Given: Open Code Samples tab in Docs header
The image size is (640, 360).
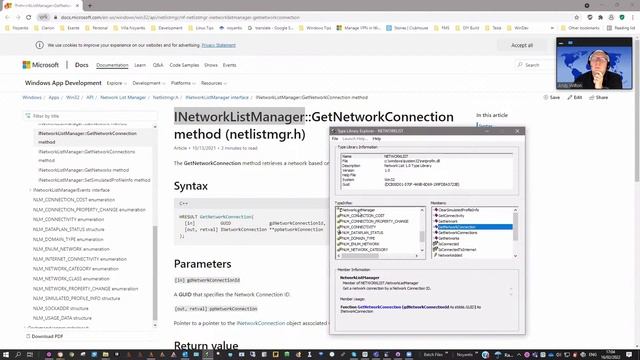Looking at the screenshot, I should 184,65.
